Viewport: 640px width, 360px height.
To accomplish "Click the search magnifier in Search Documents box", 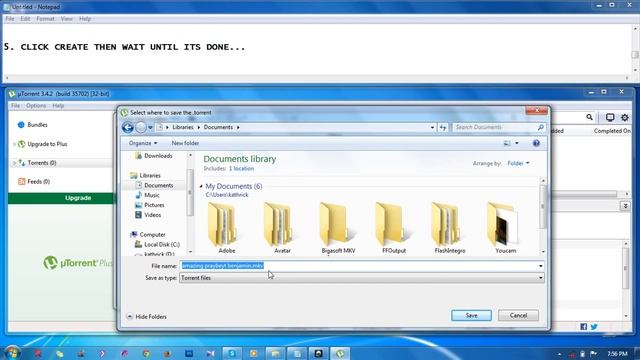I will point(541,127).
